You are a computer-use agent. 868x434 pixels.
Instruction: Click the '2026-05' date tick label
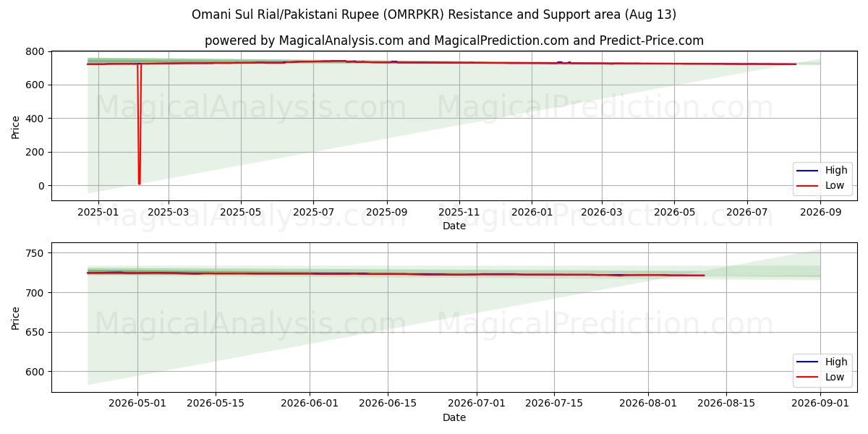pyautogui.click(x=674, y=213)
